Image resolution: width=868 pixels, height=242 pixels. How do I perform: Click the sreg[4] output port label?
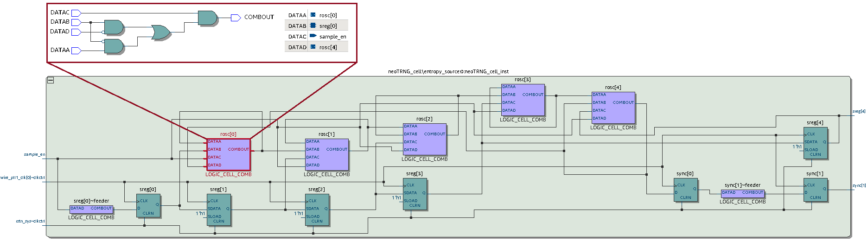pyautogui.click(x=859, y=111)
